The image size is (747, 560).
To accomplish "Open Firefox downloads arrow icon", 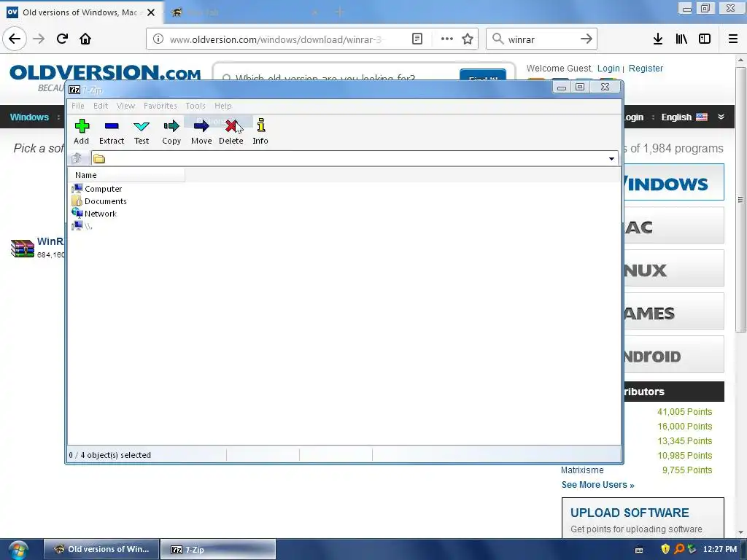I will [x=658, y=39].
